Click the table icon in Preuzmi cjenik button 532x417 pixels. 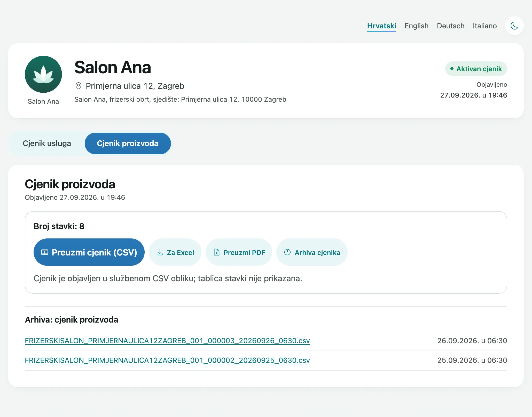(45, 252)
